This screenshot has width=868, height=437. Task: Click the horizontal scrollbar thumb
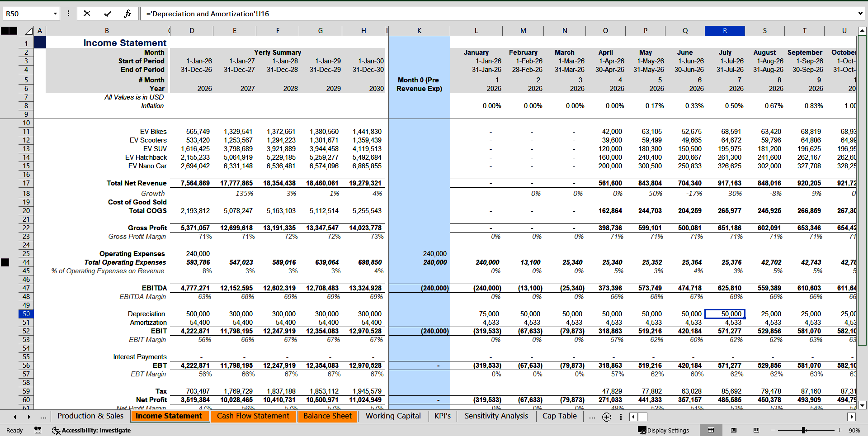point(642,417)
